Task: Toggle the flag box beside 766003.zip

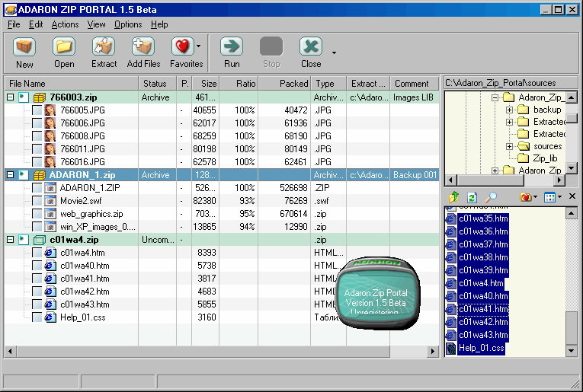Action: [24, 97]
